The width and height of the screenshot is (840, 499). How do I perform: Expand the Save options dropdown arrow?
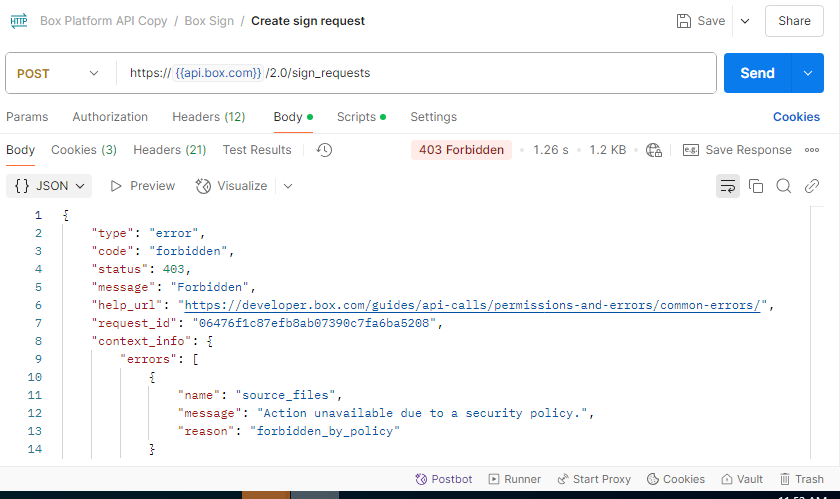coord(745,21)
